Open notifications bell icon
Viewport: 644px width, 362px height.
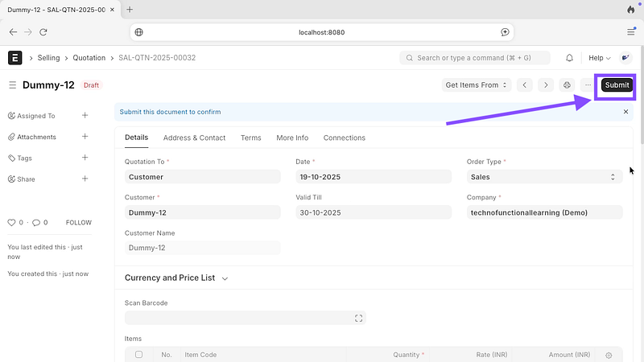pos(570,58)
